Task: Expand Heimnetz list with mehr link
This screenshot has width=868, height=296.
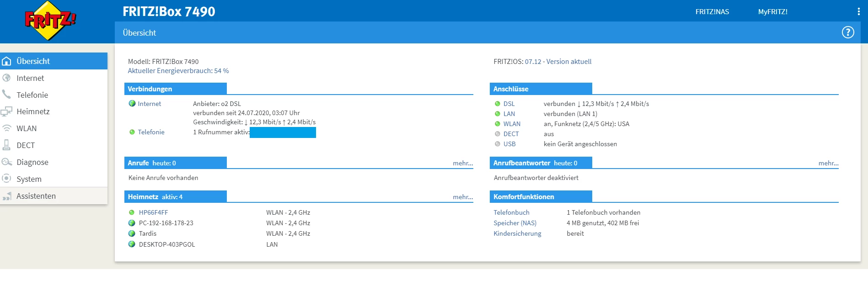Action: 463,197
